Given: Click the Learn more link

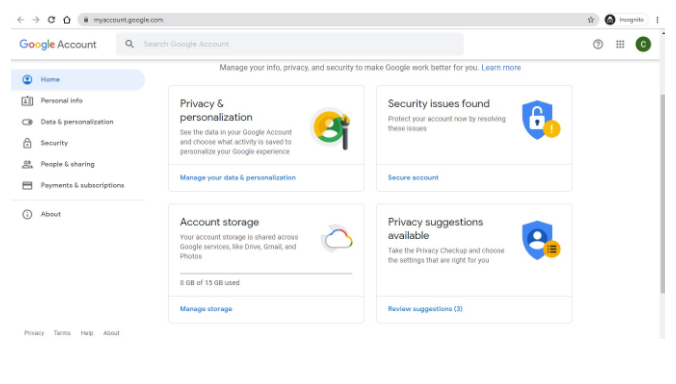Looking at the screenshot, I should click(501, 68).
